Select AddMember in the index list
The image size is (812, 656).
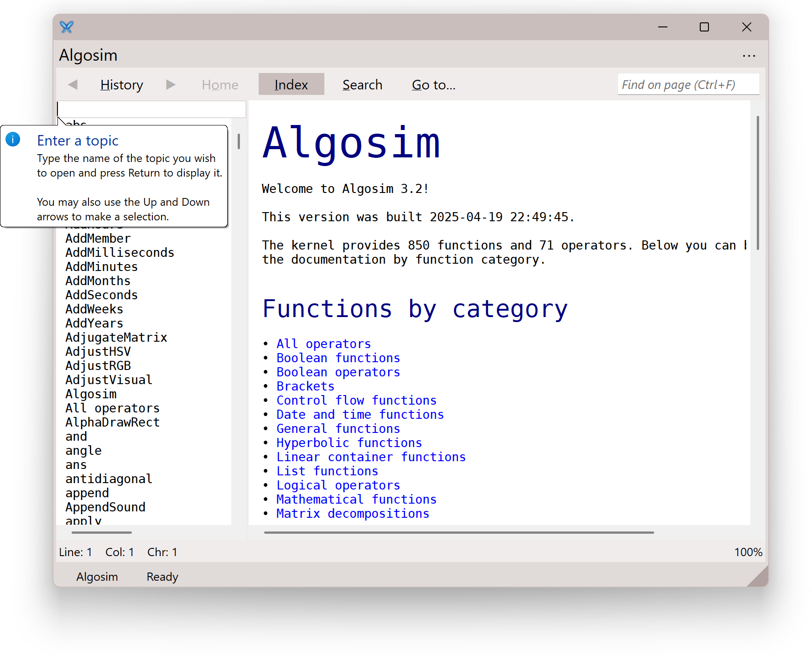click(x=98, y=238)
